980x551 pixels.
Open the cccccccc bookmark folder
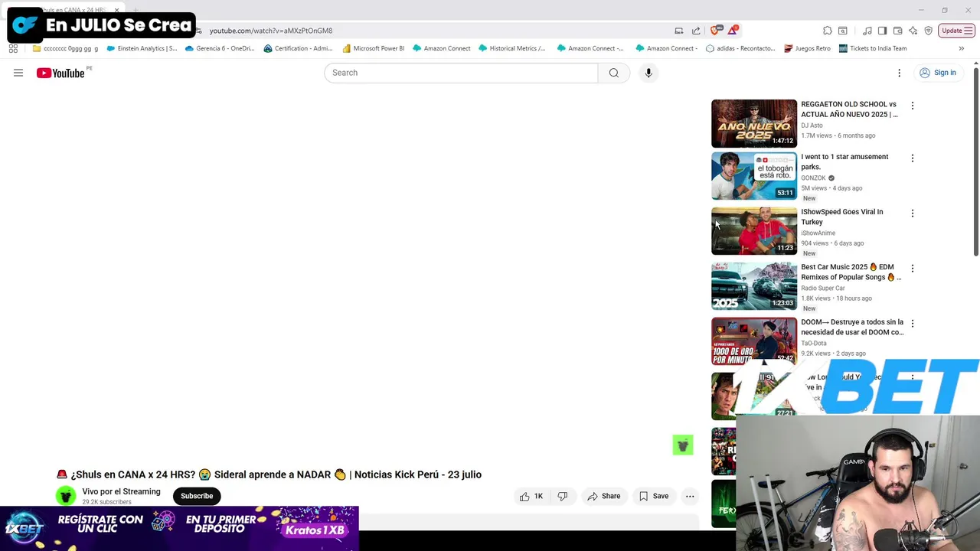[65, 48]
